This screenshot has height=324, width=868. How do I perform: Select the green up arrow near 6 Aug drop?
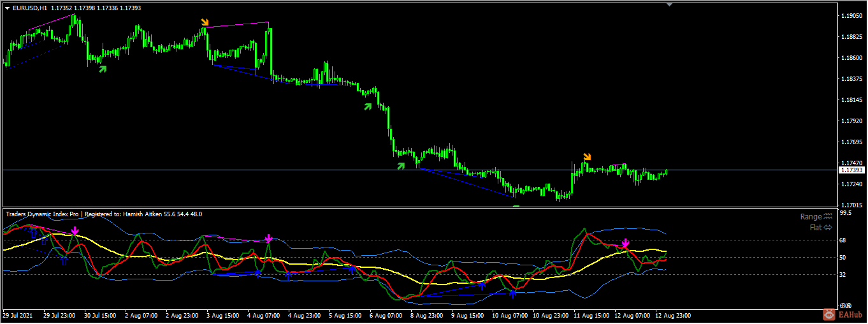[368, 107]
